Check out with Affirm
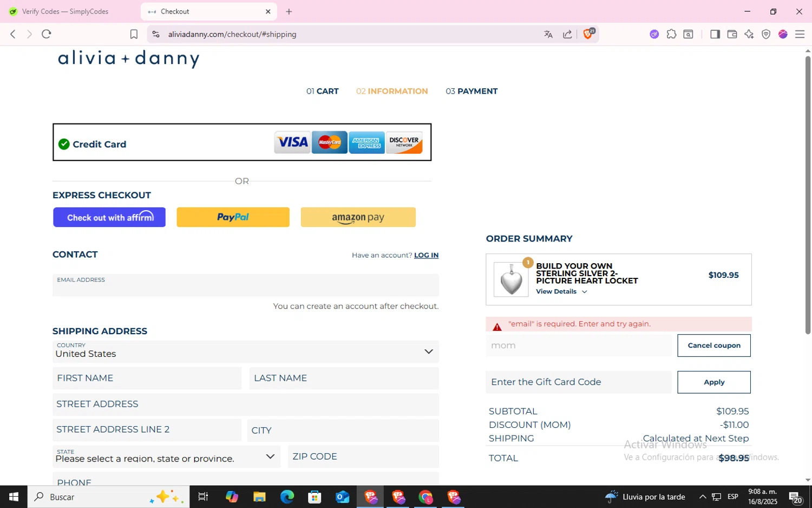Screen dimensions: 812x508 point(109,217)
